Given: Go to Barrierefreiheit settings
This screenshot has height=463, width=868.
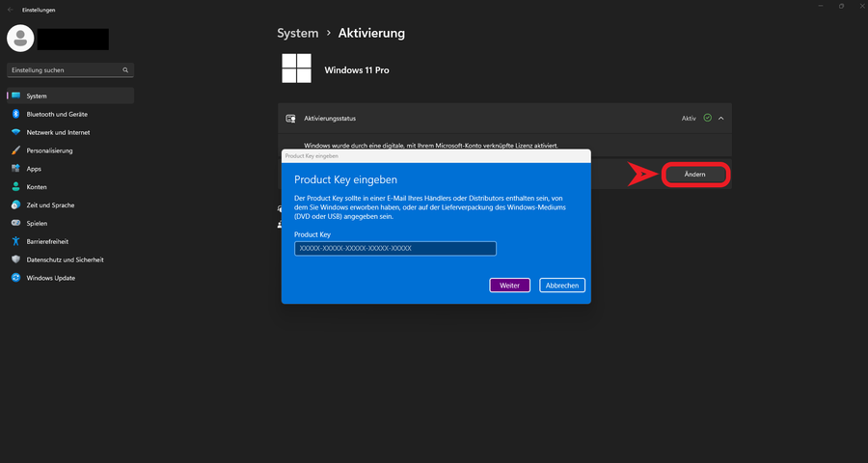Looking at the screenshot, I should point(70,241).
